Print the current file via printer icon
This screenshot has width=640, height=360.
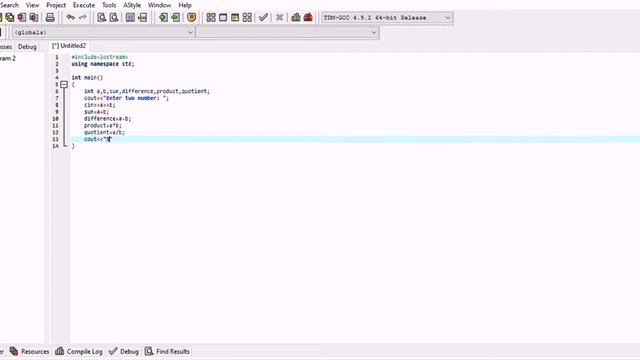[x=50, y=18]
